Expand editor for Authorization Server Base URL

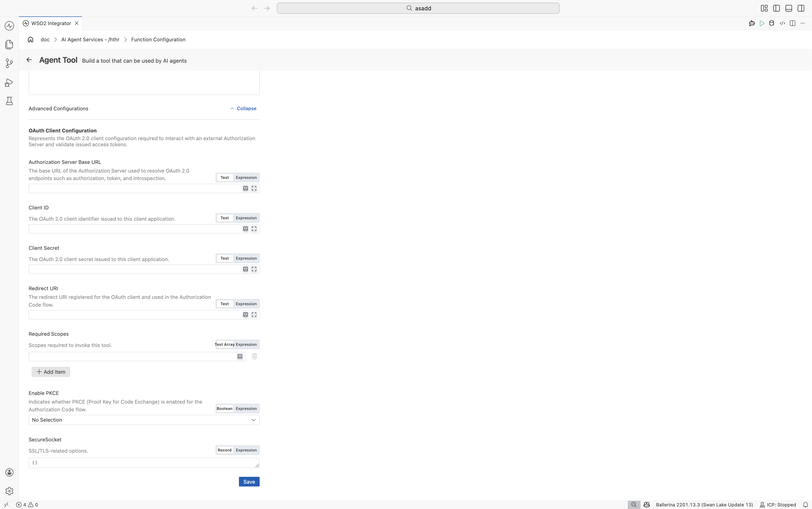click(254, 189)
